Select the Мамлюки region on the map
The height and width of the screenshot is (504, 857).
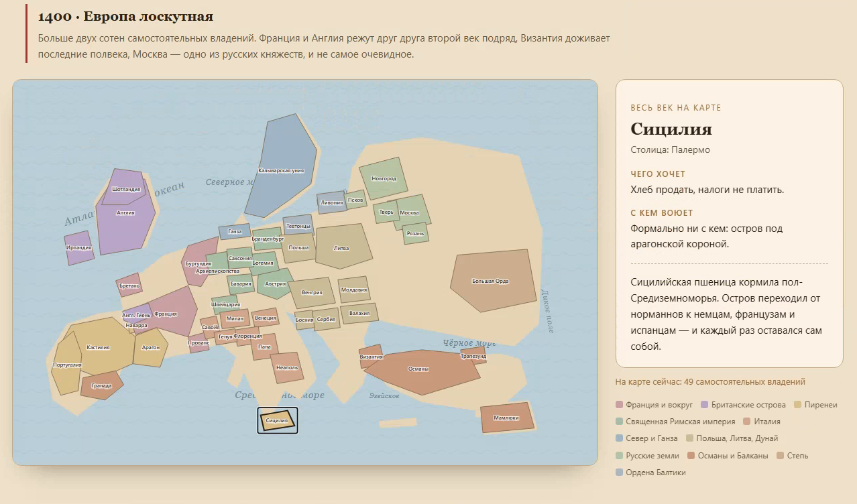[506, 417]
